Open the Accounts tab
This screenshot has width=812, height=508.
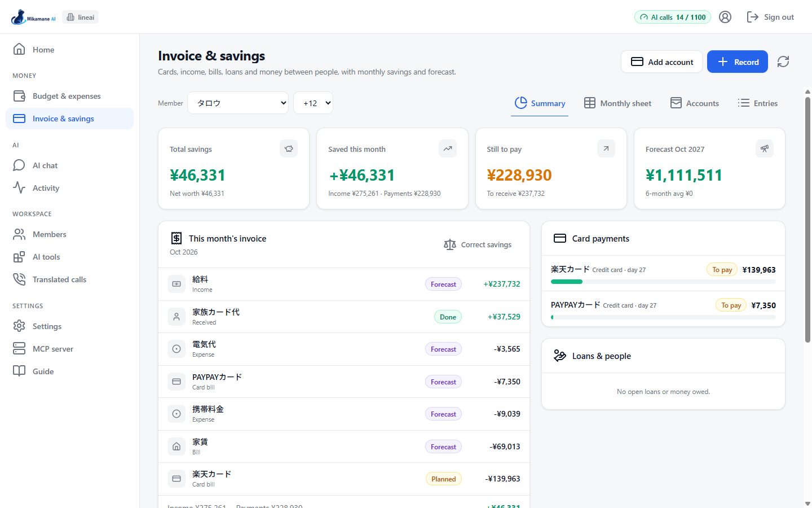(694, 103)
